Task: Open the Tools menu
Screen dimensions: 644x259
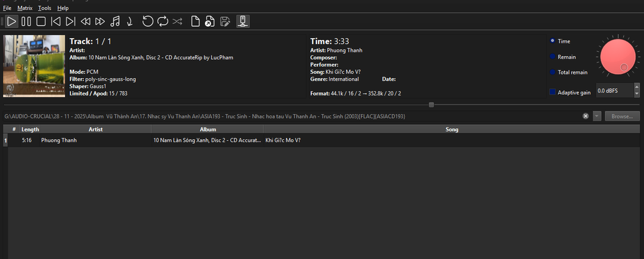Action: pos(45,8)
